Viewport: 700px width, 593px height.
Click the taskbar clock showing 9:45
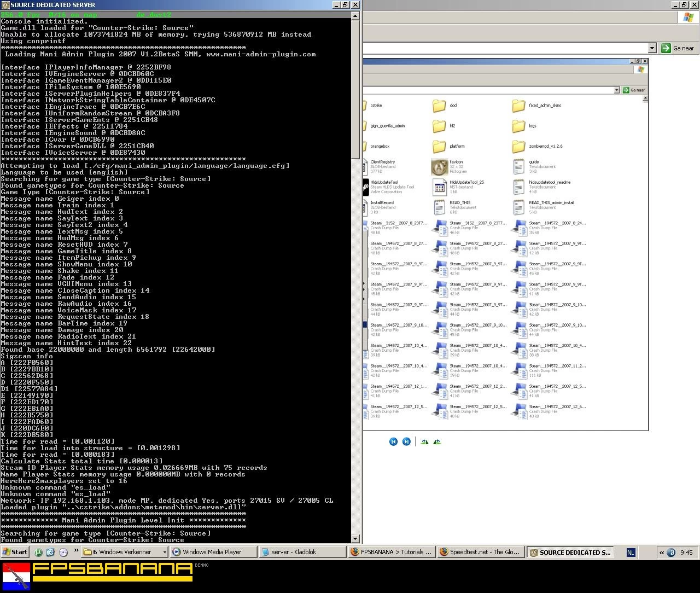pos(687,553)
